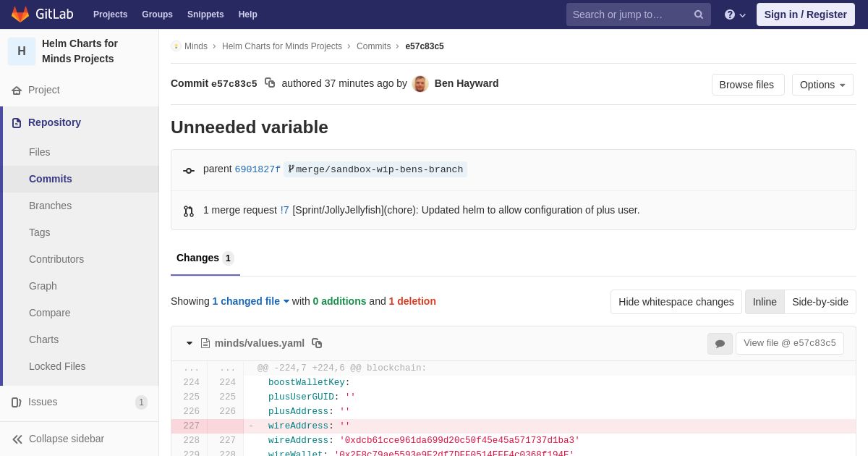Open Tags in sidebar

81,232
